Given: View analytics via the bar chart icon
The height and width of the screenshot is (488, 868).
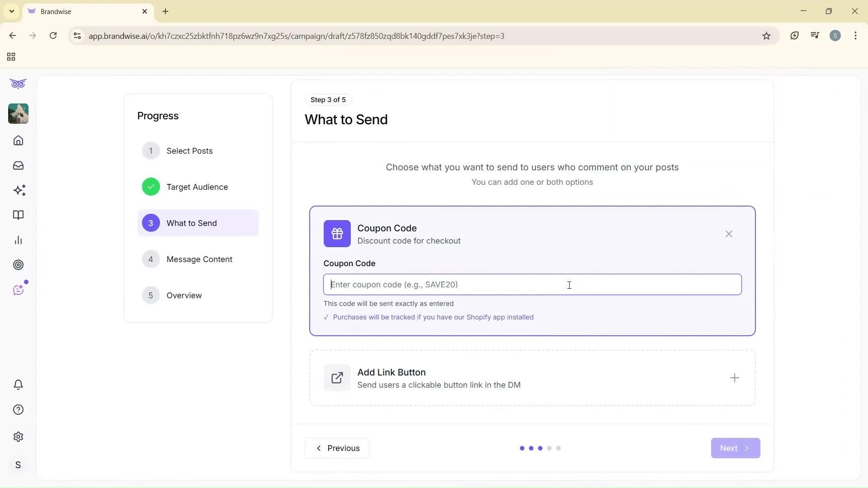Looking at the screenshot, I should (18, 240).
